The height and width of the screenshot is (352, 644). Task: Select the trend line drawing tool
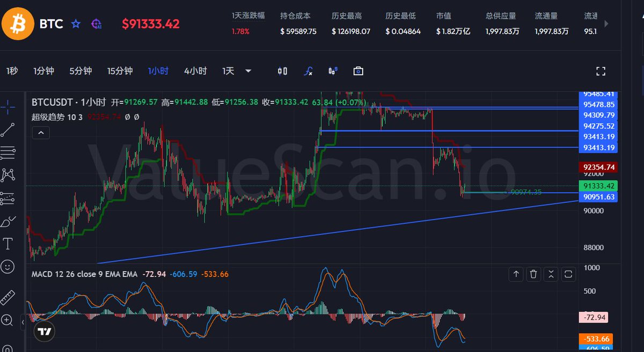click(x=8, y=129)
